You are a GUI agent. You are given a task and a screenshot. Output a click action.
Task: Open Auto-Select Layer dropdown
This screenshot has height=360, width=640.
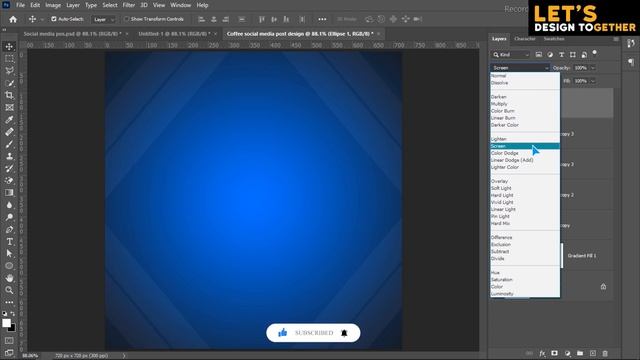pyautogui.click(x=104, y=19)
